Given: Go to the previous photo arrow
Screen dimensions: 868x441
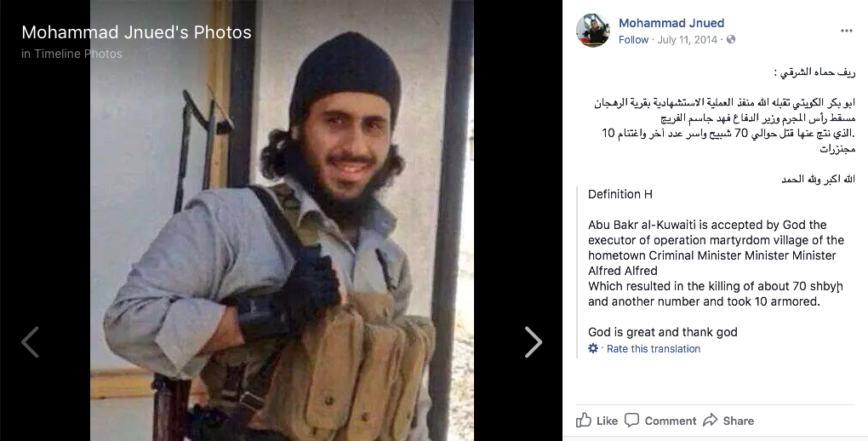Looking at the screenshot, I should tap(30, 342).
